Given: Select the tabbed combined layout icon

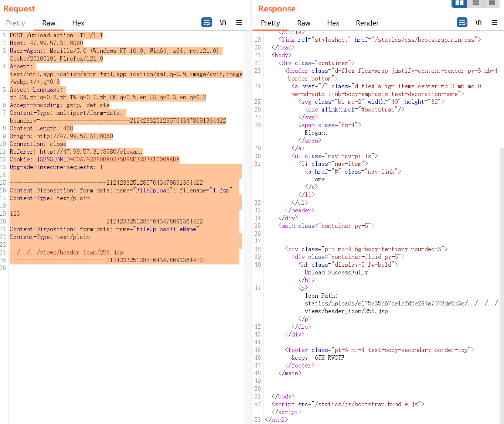Looking at the screenshot, I should pyautogui.click(x=491, y=3).
